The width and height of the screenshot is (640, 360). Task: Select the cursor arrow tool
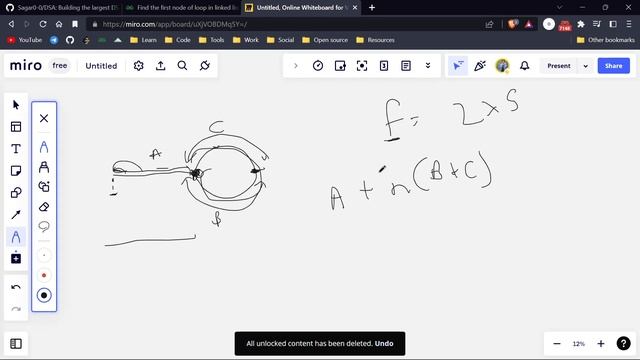pos(16,105)
